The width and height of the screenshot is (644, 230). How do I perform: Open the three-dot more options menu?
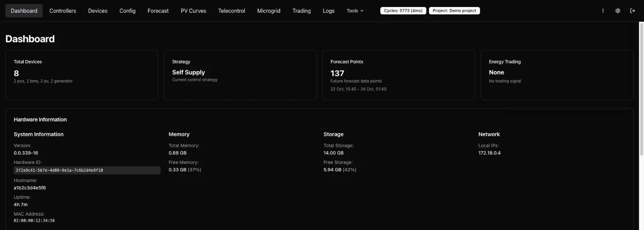pos(603,11)
